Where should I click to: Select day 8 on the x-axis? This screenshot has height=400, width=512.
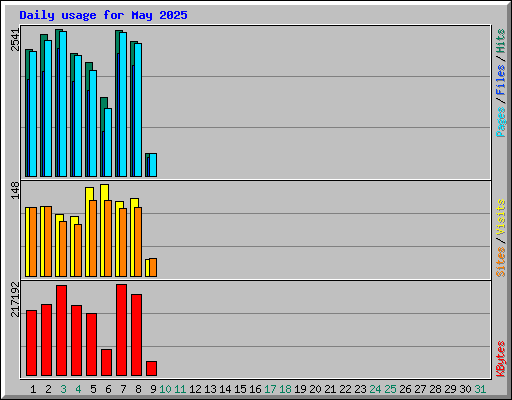pos(138,389)
